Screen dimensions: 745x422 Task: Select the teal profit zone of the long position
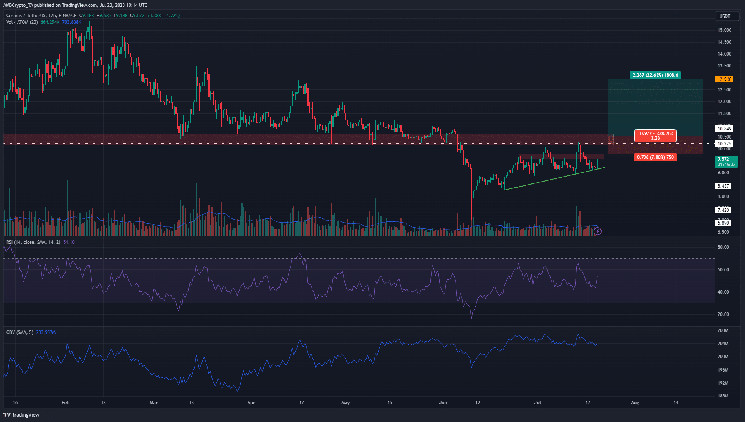pos(655,107)
